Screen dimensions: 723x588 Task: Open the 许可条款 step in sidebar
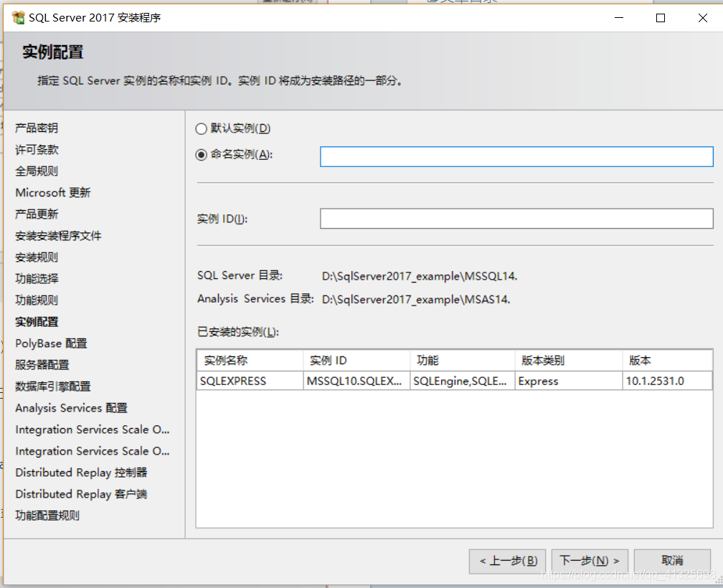(37, 150)
